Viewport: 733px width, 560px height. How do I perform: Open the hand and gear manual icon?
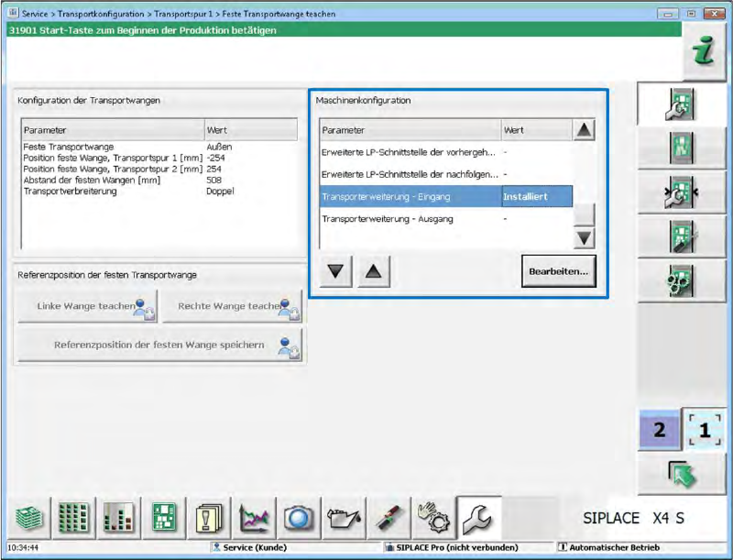click(433, 518)
